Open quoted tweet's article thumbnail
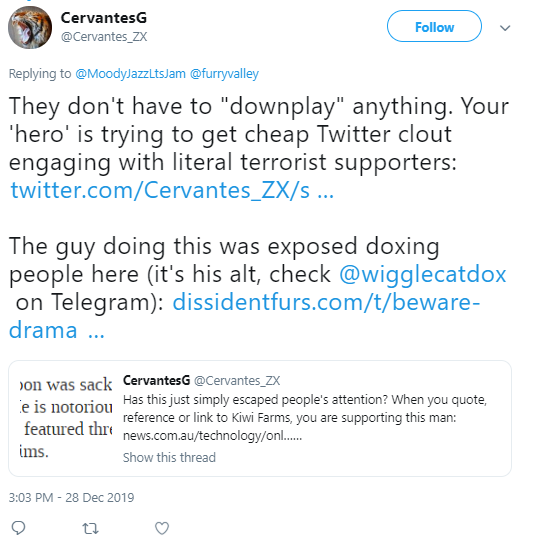The height and width of the screenshot is (551, 541). point(66,418)
